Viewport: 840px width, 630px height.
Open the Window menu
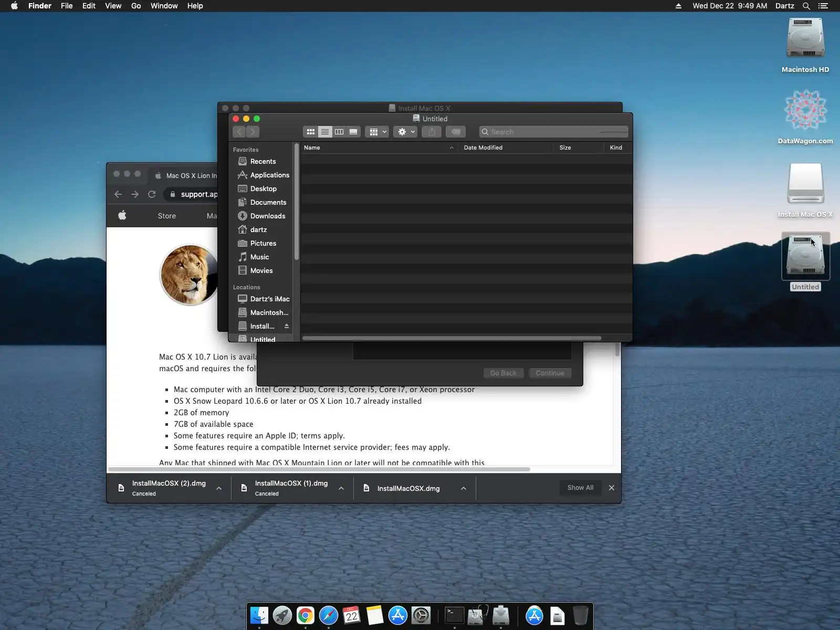pyautogui.click(x=164, y=6)
